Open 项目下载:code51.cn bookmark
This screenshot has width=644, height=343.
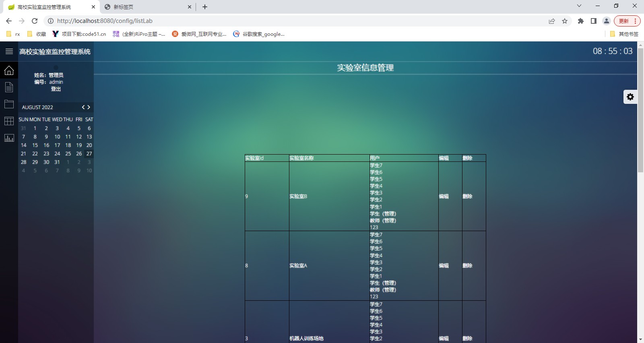click(79, 34)
